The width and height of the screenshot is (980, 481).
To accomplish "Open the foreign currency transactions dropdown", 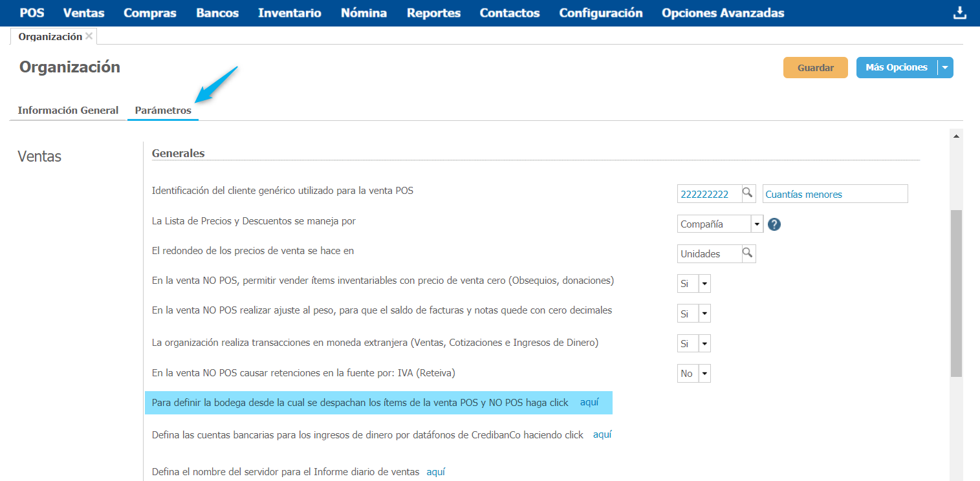I will pyautogui.click(x=704, y=343).
